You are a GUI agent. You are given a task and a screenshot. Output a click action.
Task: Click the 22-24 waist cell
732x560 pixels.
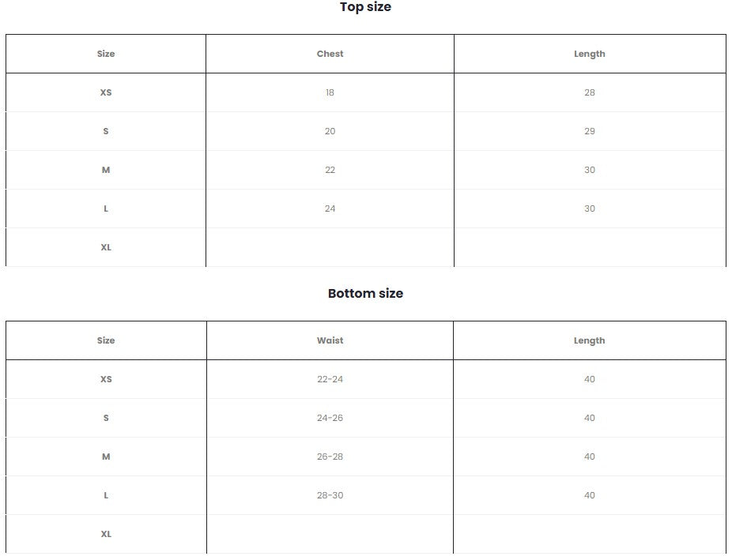click(x=330, y=379)
